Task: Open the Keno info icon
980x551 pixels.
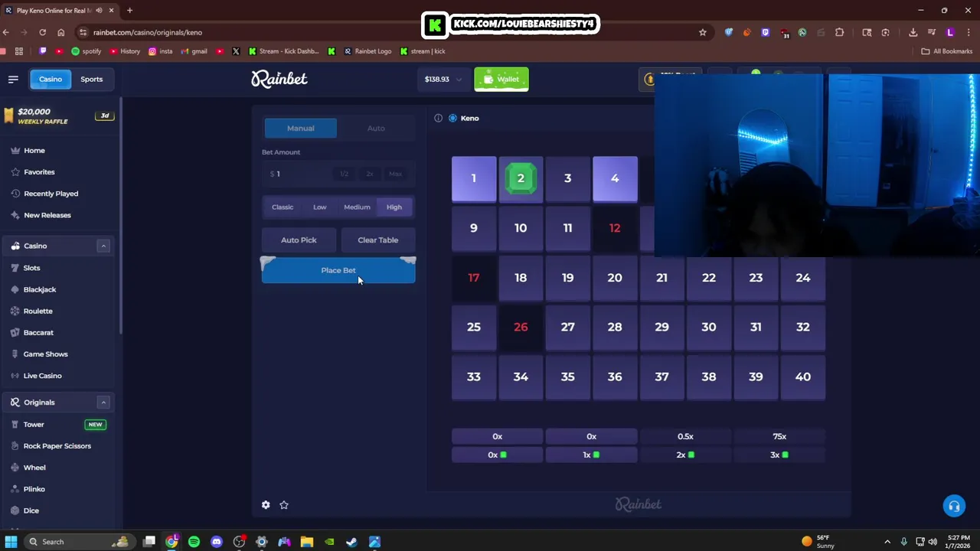Action: click(438, 118)
